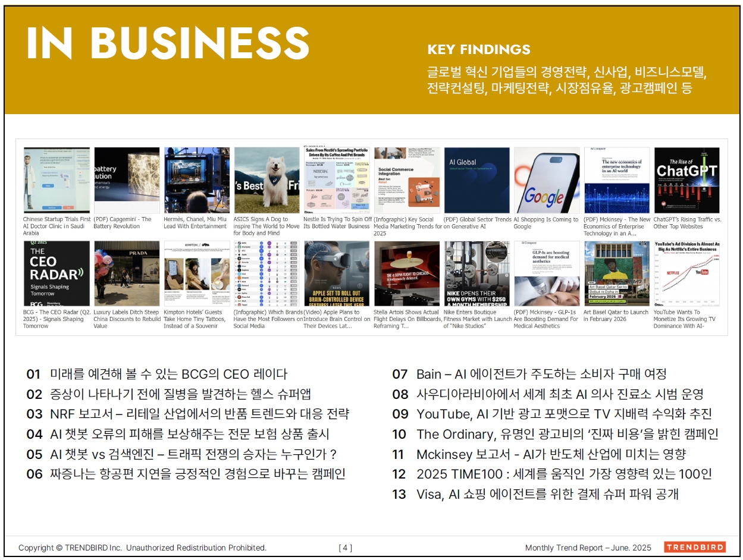Screen dimensions: 743x560
Task: Select the Google phone screen thumbnail
Action: tap(547, 180)
